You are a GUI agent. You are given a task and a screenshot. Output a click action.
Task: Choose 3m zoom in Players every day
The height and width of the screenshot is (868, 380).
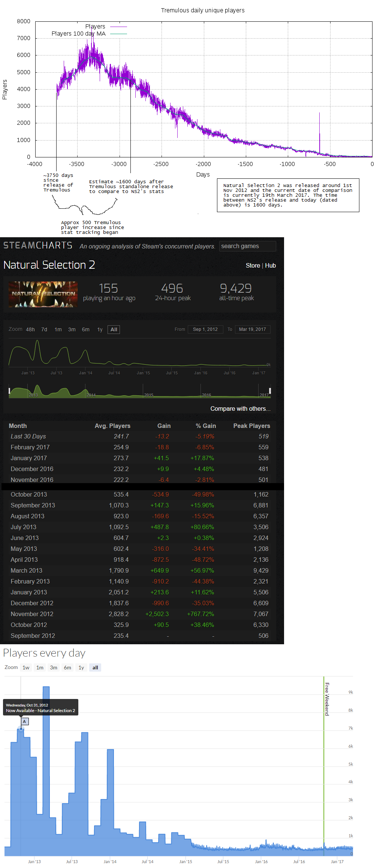point(54,667)
